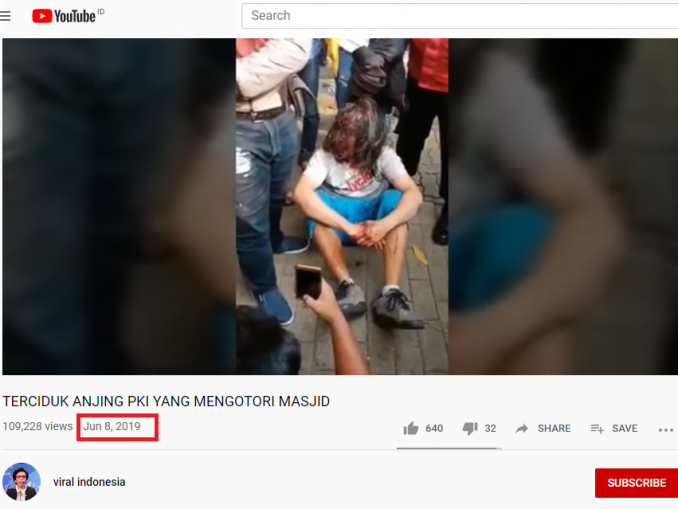Click the thumbs down dislike icon
678x509 pixels.
[470, 428]
